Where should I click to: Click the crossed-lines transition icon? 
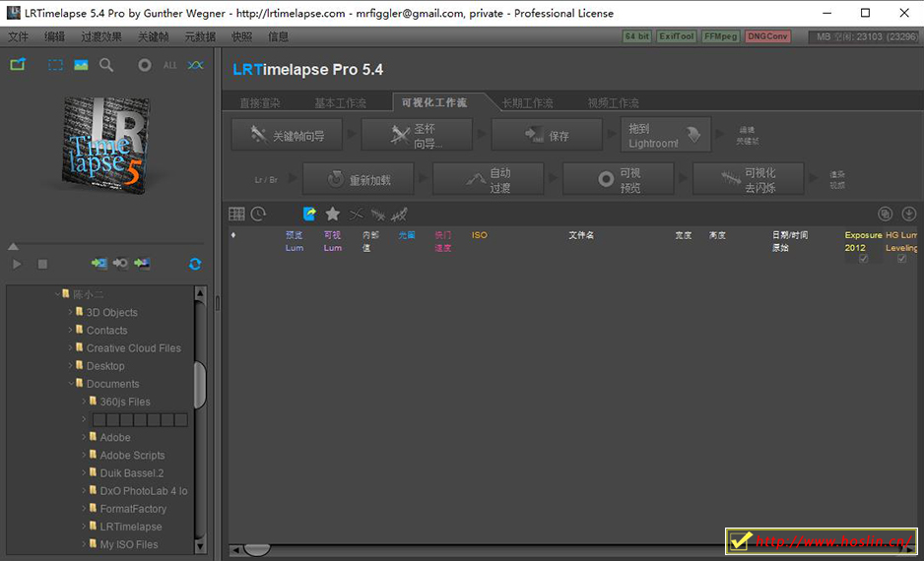pyautogui.click(x=356, y=215)
